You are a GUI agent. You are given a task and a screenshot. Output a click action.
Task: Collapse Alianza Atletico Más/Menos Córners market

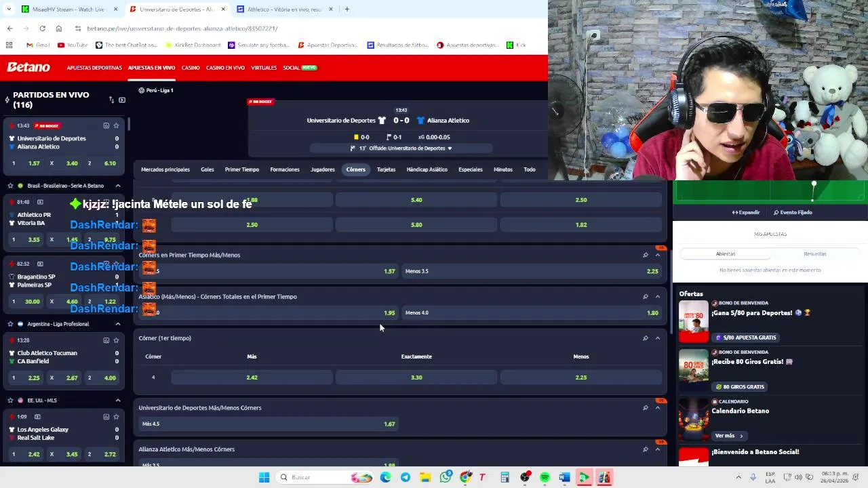click(657, 449)
